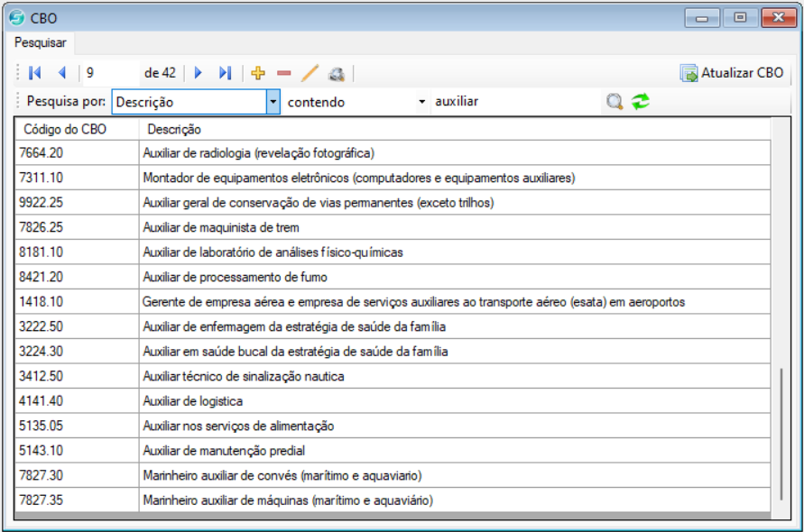
Task: Click code cell 7826.25
Action: [77, 227]
